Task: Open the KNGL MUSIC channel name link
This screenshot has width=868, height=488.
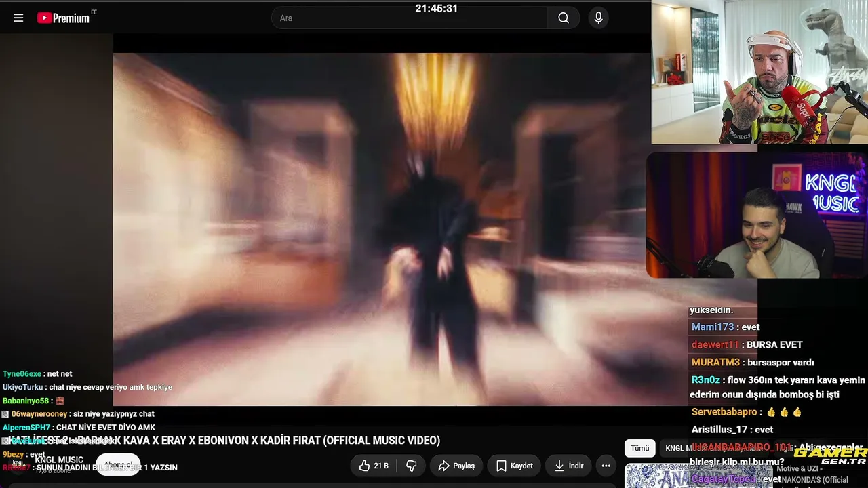Action: click(59, 460)
